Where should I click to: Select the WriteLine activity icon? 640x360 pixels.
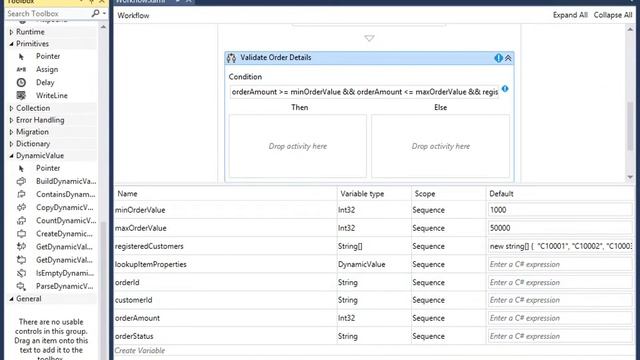click(x=21, y=96)
